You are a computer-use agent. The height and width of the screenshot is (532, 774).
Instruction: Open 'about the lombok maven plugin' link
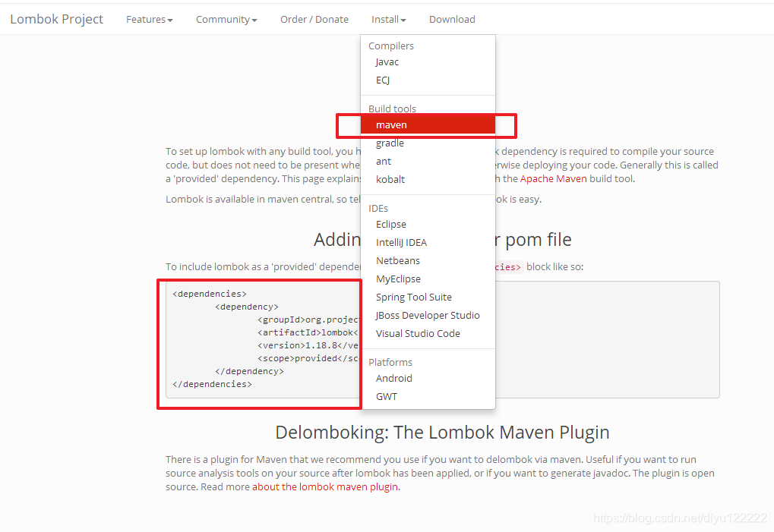pyautogui.click(x=325, y=486)
